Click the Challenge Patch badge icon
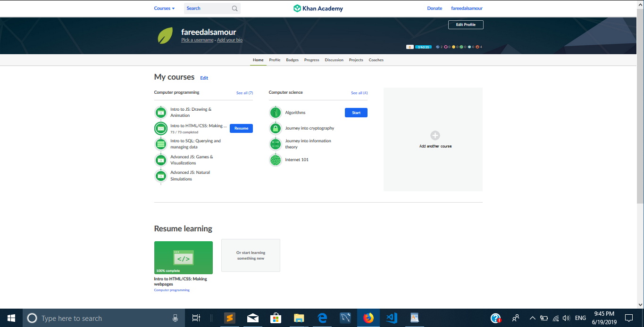The height and width of the screenshot is (327, 644). pyautogui.click(x=437, y=47)
